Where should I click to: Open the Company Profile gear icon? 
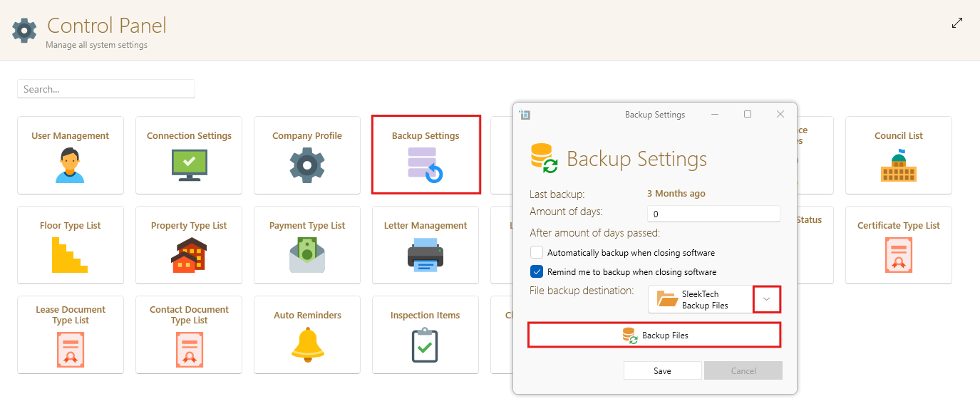click(307, 165)
